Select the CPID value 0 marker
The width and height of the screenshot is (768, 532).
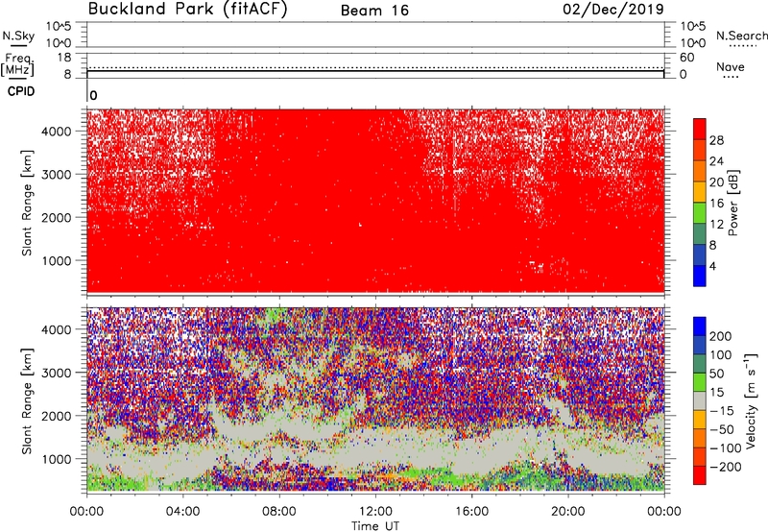(93, 95)
